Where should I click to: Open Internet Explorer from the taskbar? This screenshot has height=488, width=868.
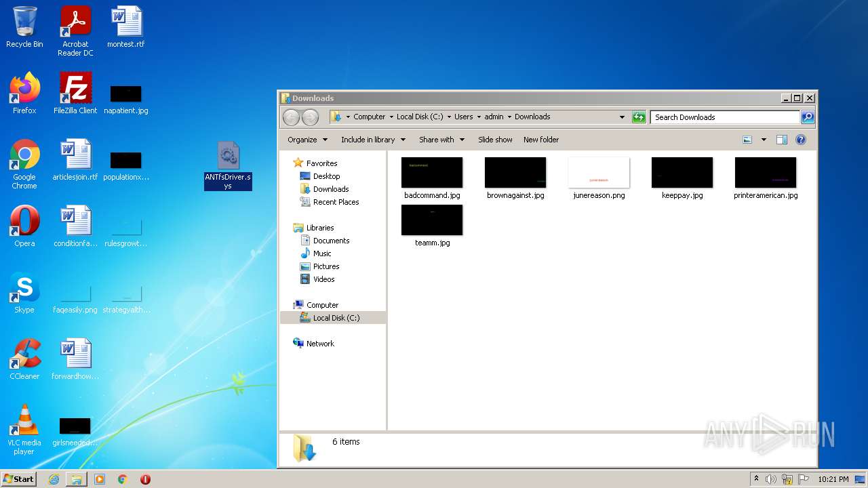tap(54, 479)
